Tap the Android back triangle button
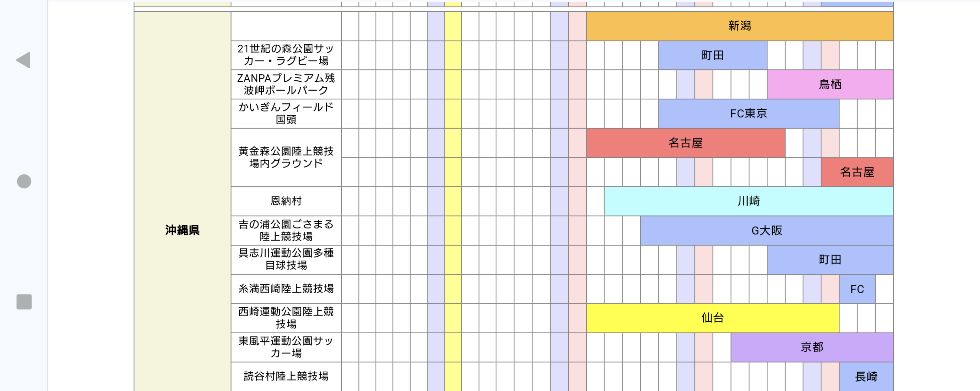The image size is (980, 391). 23,60
